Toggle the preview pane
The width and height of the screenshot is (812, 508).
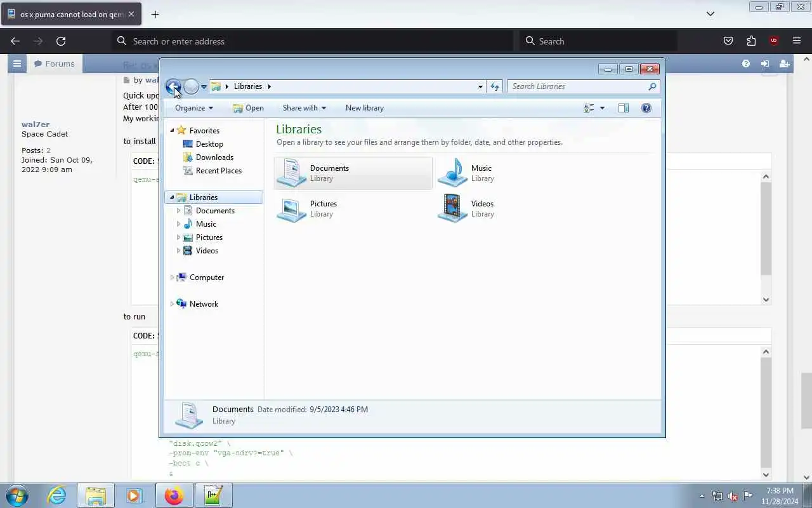[624, 108]
